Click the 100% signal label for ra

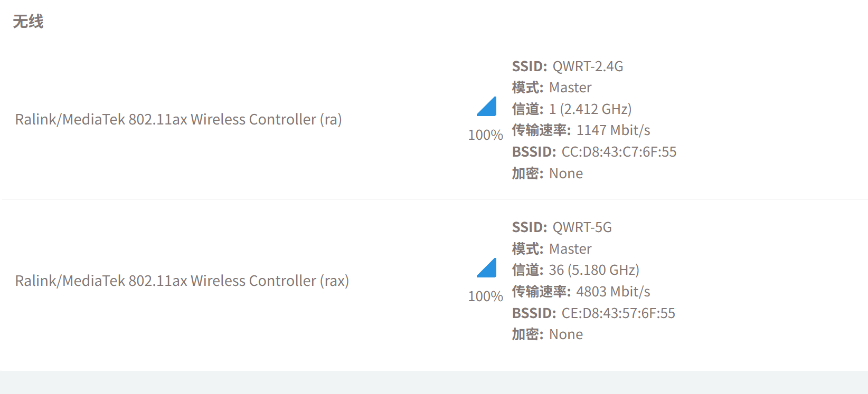486,135
